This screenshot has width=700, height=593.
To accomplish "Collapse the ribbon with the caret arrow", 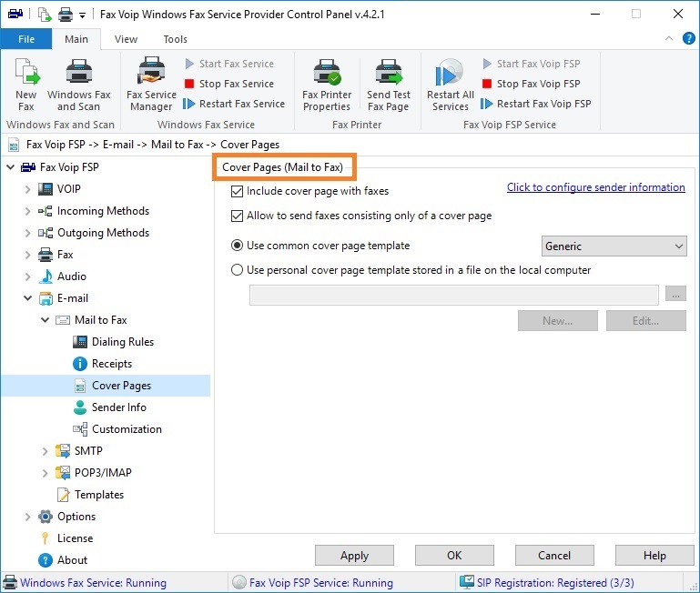I will pos(669,38).
